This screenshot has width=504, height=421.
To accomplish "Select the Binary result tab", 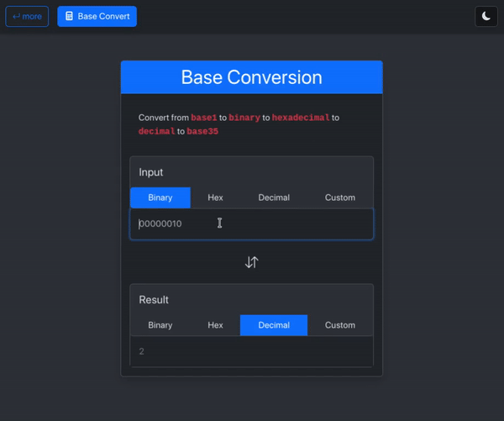I will pyautogui.click(x=160, y=325).
